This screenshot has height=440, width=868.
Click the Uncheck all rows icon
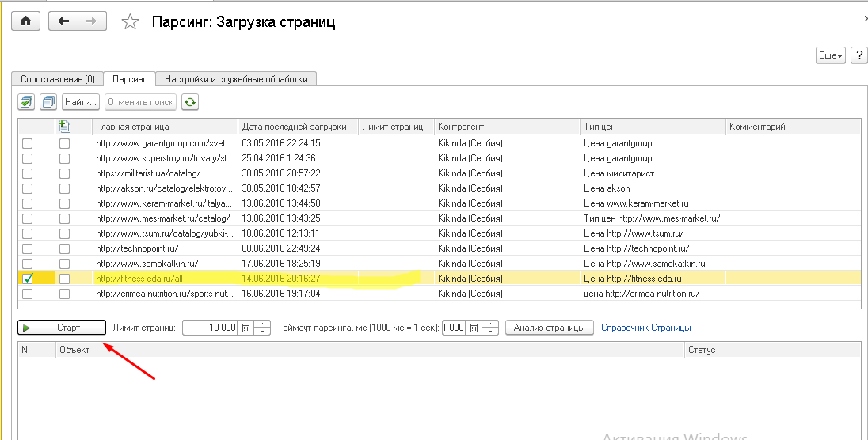tap(48, 102)
